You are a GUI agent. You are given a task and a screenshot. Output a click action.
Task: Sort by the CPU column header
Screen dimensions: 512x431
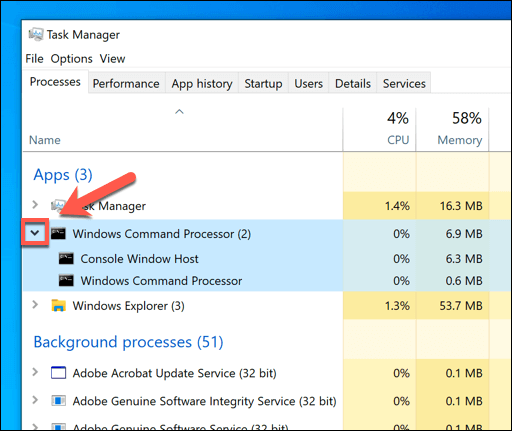(398, 140)
